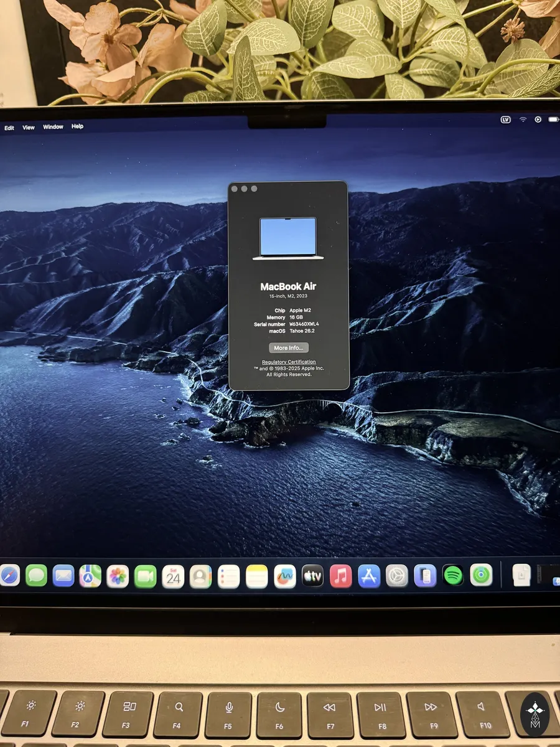Open Maps from the Dock

click(x=90, y=576)
